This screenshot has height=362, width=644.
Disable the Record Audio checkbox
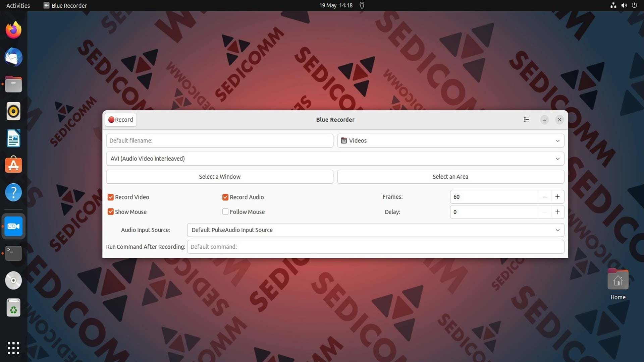pos(225,197)
